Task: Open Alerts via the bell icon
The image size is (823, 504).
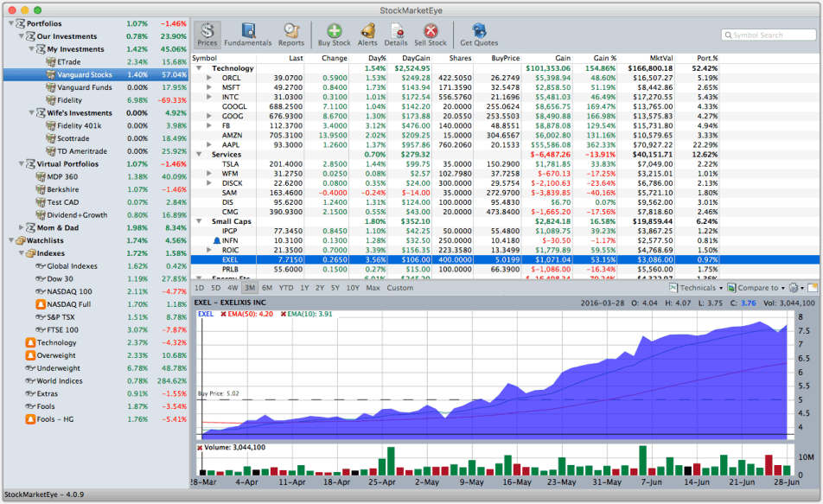Action: point(368,31)
